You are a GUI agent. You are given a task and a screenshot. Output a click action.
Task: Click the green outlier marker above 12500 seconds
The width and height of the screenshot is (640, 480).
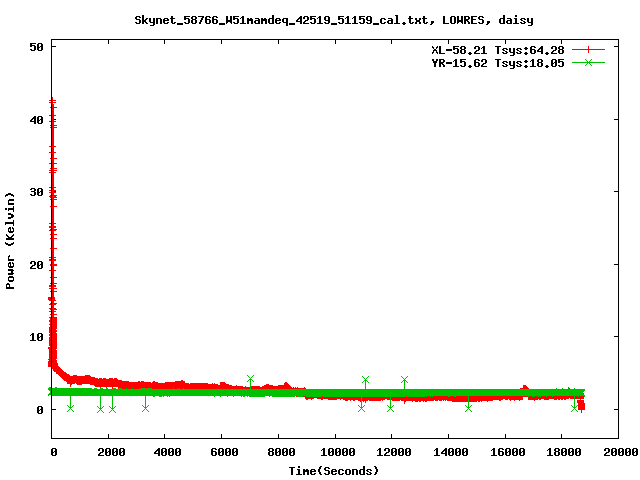click(x=404, y=380)
